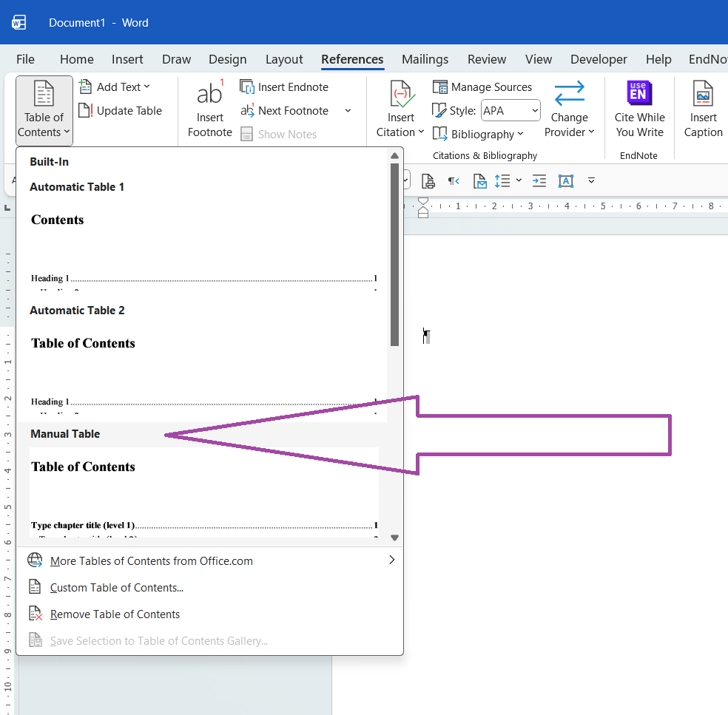Click the Remove Table of Contents icon

[36, 614]
